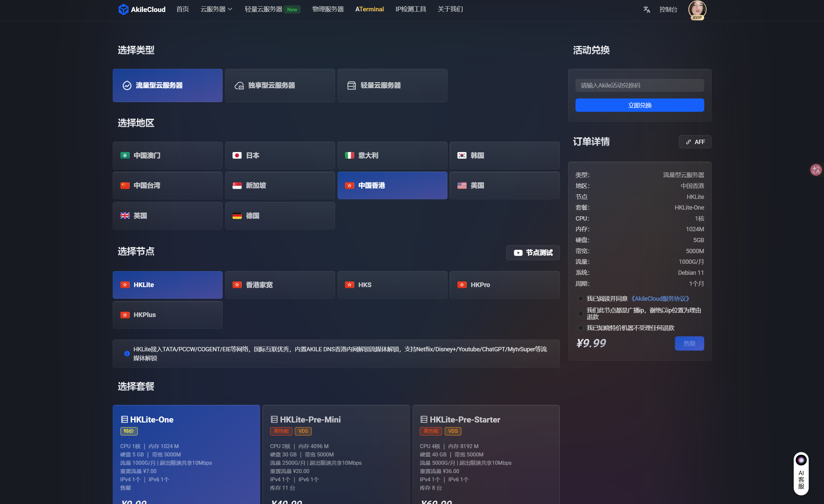The image size is (824, 504).
Task: Select the HKLite-Pre-Starter plan card
Action: pyautogui.click(x=486, y=451)
